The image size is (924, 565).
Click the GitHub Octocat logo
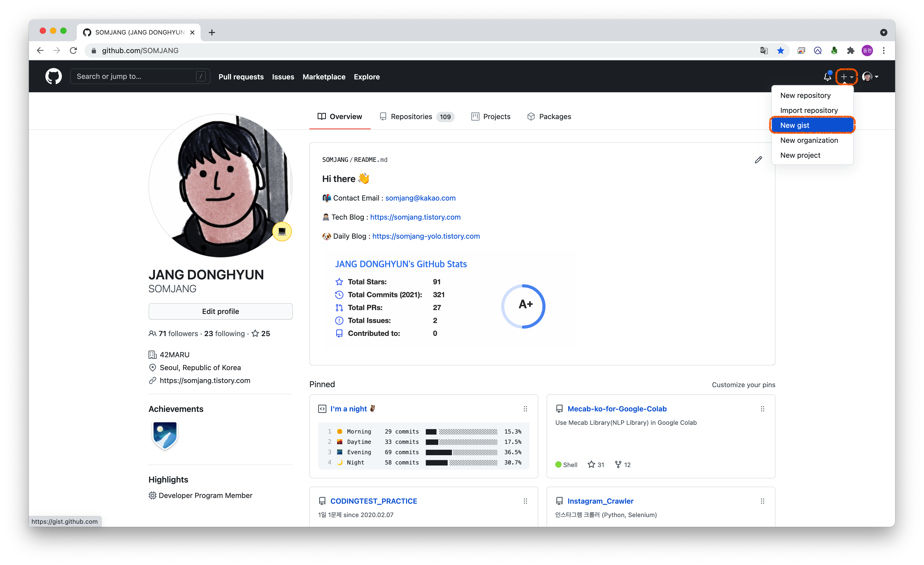point(54,77)
